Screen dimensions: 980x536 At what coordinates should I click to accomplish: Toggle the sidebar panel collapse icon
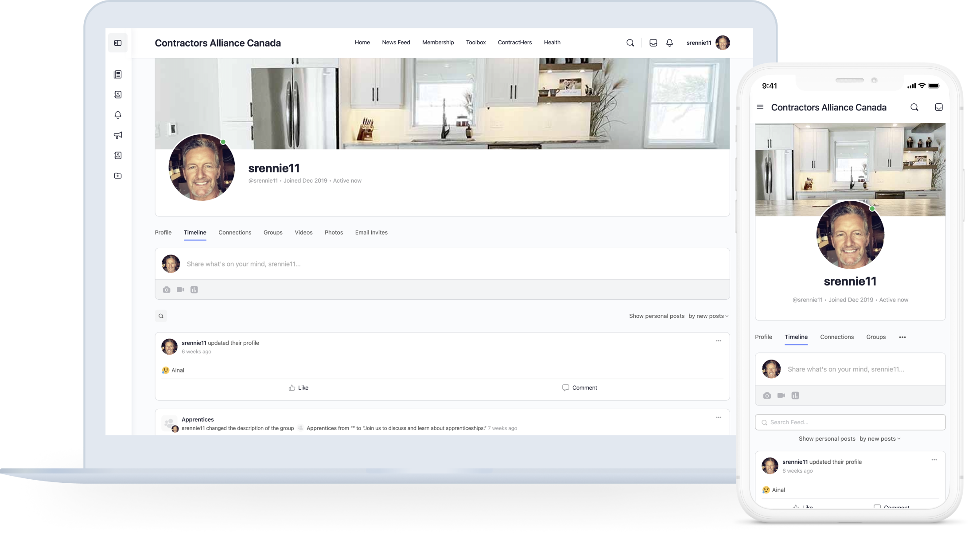pos(118,43)
